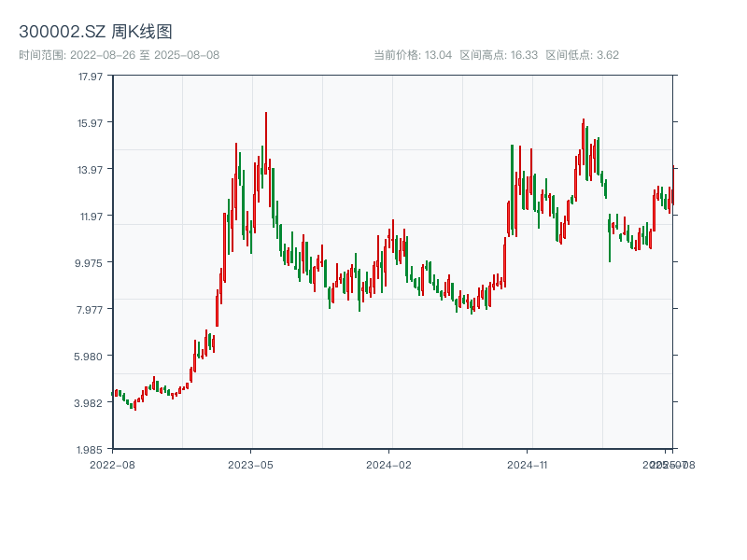Screen dimensions: 747x560
Task: Select the 2024-02 x-axis date label
Action: click(x=388, y=464)
